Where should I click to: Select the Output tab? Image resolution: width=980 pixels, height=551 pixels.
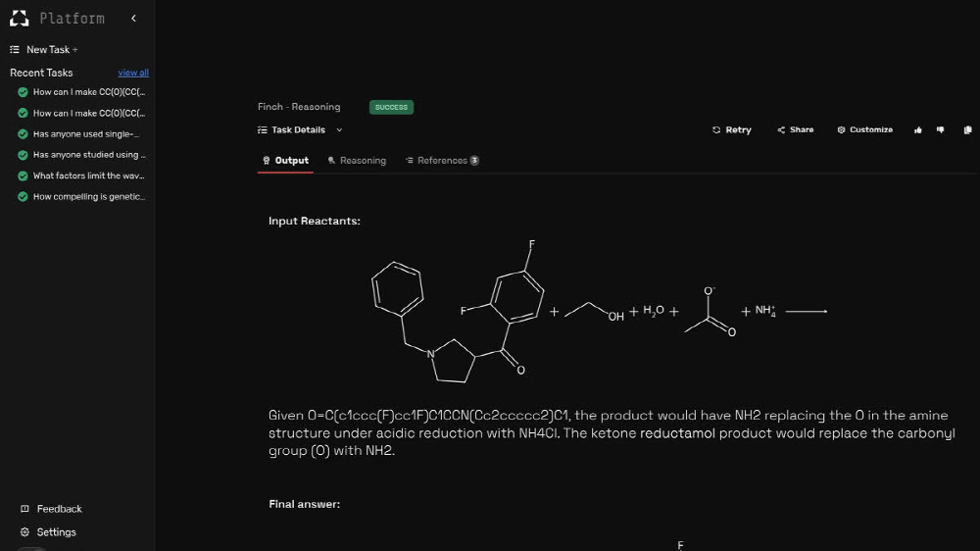coord(285,161)
